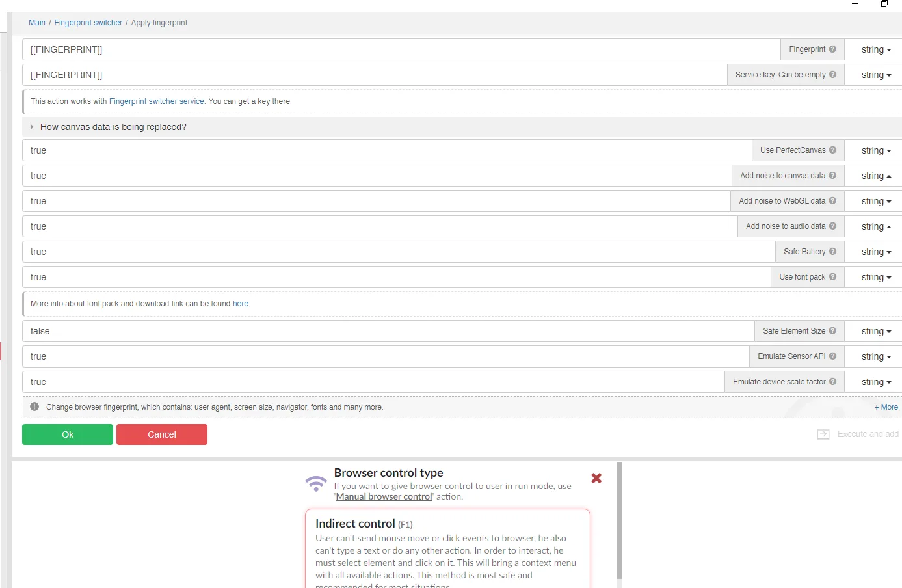Click the info icon beside action description
The width and height of the screenshot is (902, 588).
click(x=34, y=407)
